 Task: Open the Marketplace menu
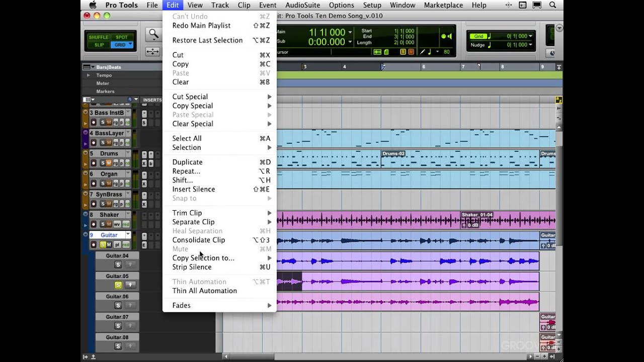point(443,5)
